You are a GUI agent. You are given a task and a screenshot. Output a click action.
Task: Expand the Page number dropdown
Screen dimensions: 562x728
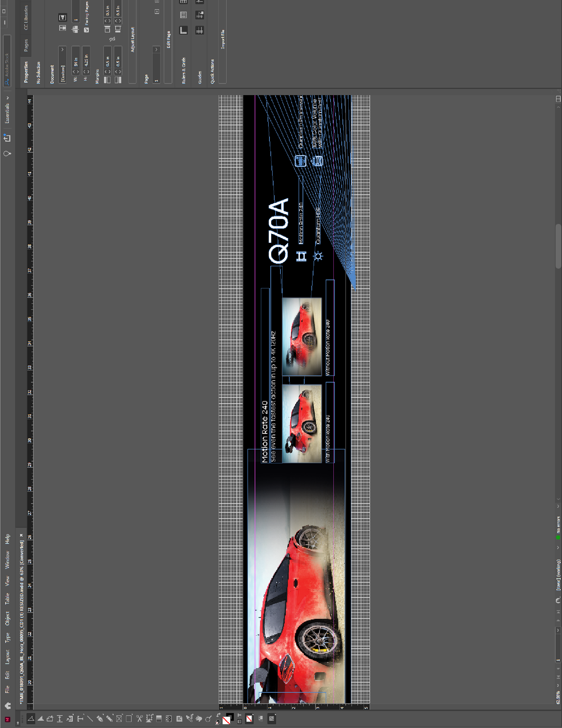tap(156, 50)
